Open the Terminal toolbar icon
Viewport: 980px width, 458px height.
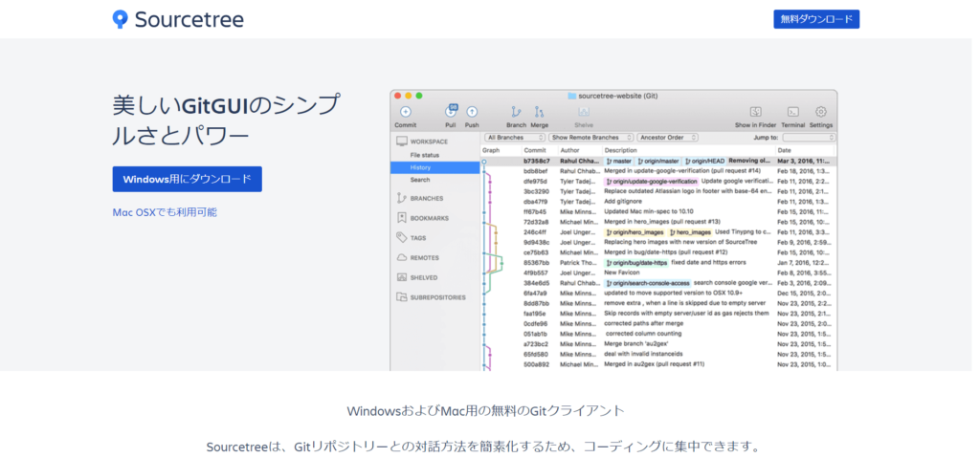pyautogui.click(x=793, y=112)
